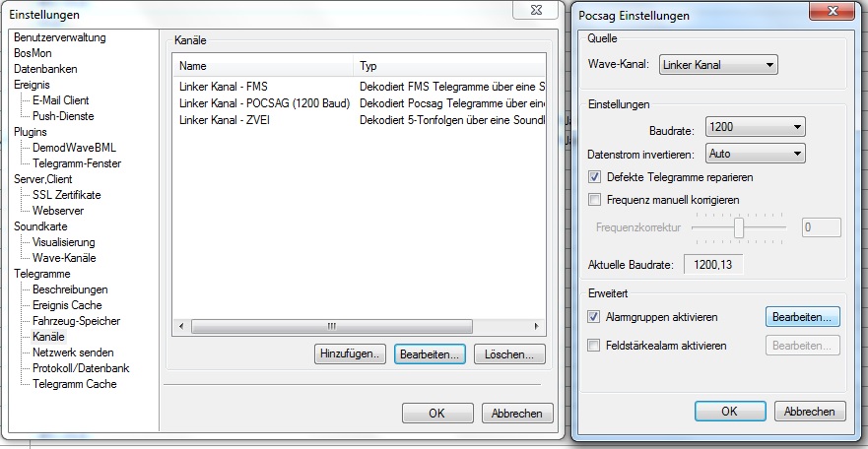Enable Feldstärkealarm aktivieren checkbox
This screenshot has width=868, height=449.
(x=594, y=346)
